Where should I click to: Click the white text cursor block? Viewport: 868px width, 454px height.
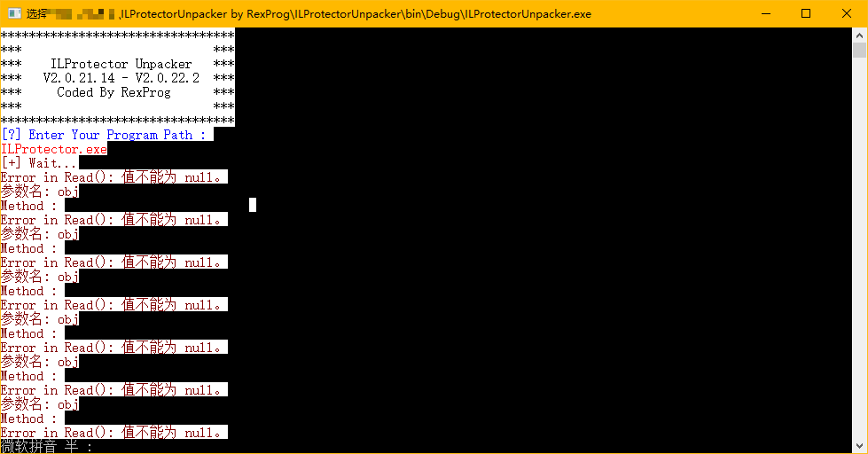point(253,205)
